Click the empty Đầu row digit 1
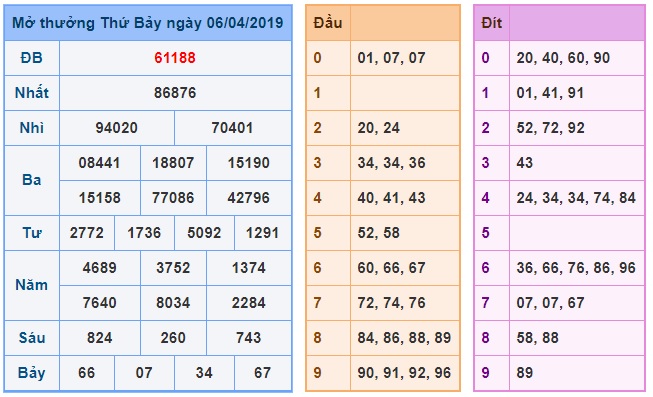 [317, 93]
